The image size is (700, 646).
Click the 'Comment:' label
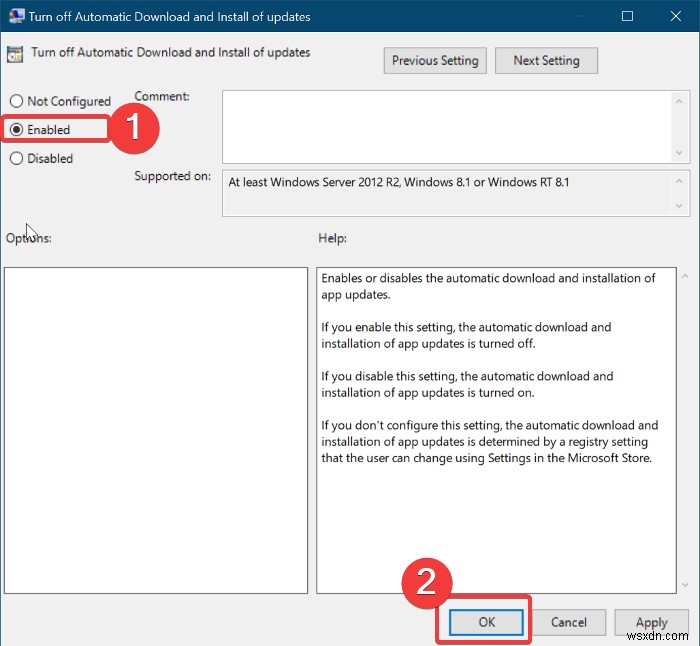coord(162,96)
